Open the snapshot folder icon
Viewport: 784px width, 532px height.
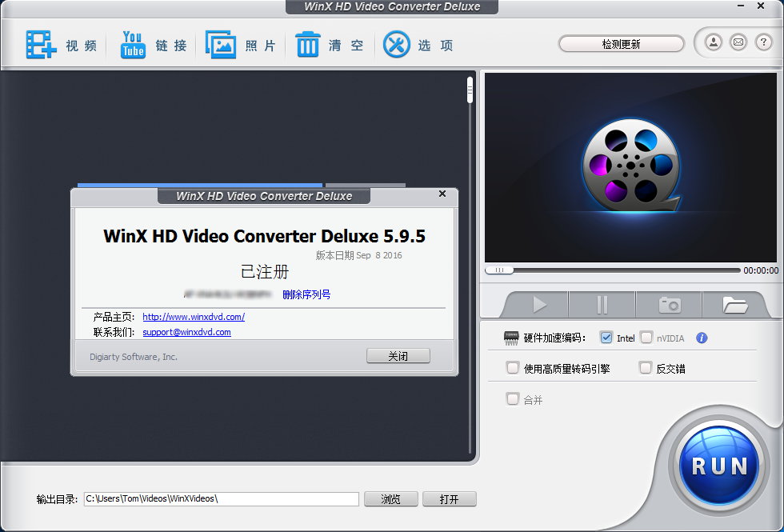click(734, 305)
